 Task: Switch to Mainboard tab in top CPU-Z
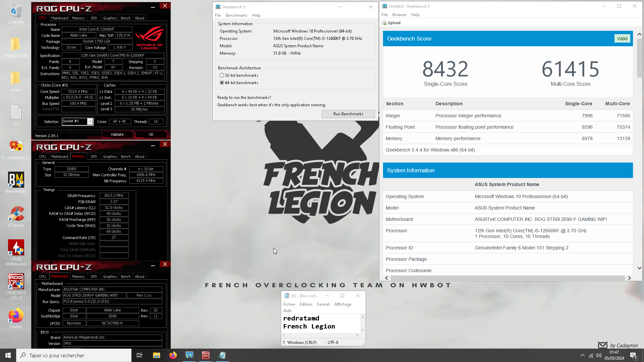point(60,18)
